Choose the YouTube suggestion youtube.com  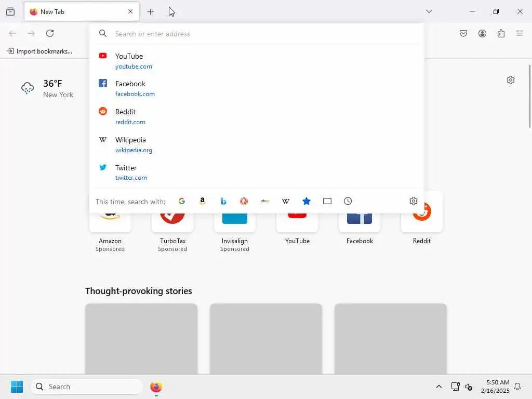coord(257,61)
